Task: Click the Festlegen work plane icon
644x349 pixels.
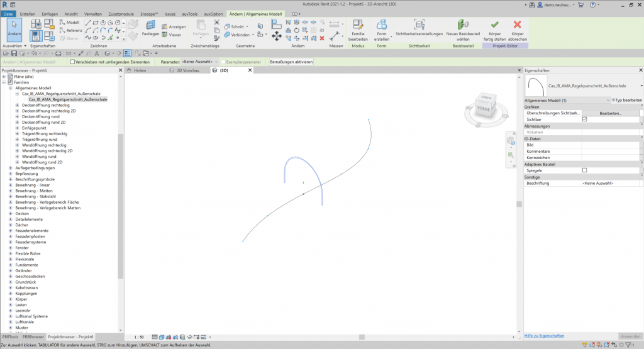Action: tap(150, 26)
